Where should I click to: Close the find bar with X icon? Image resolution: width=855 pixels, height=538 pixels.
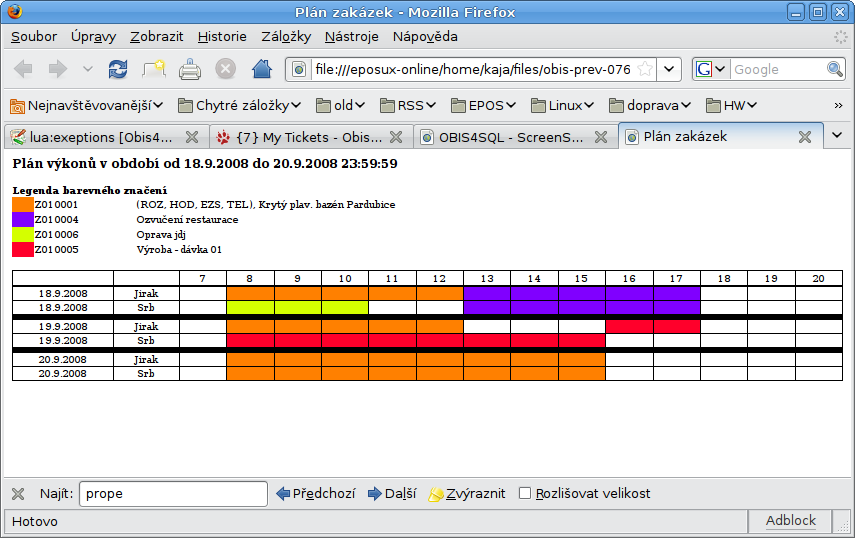18,494
